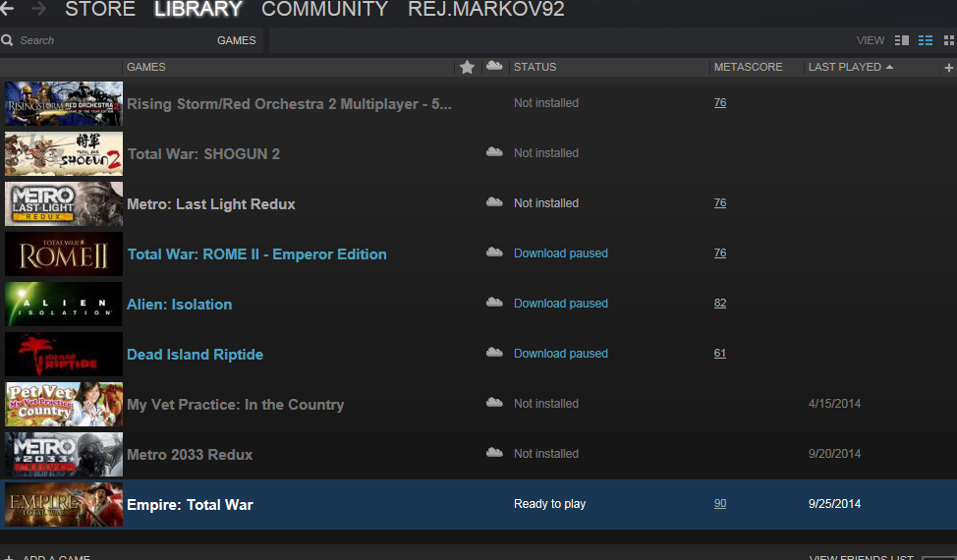
Task: Open the STORE tab
Action: (x=100, y=9)
